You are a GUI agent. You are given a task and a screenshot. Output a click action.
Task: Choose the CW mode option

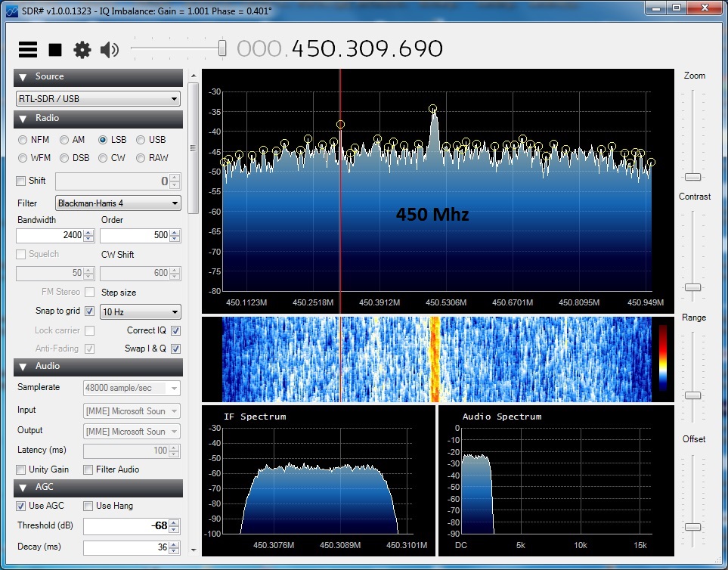pos(101,158)
